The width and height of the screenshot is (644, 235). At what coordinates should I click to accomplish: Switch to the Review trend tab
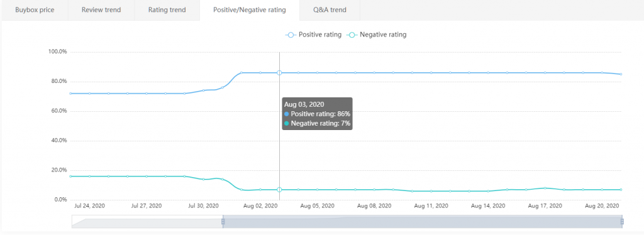point(101,10)
